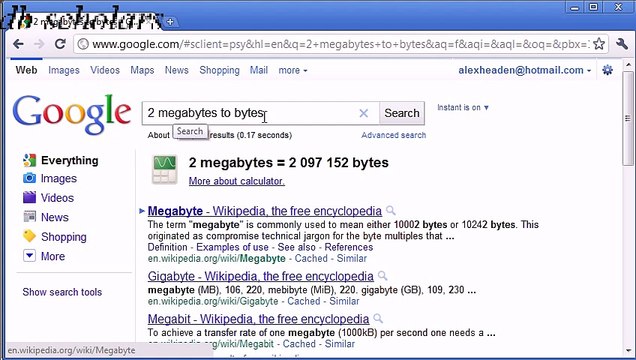The width and height of the screenshot is (636, 360).
Task: Open Google settings gear icon
Action: tap(607, 70)
